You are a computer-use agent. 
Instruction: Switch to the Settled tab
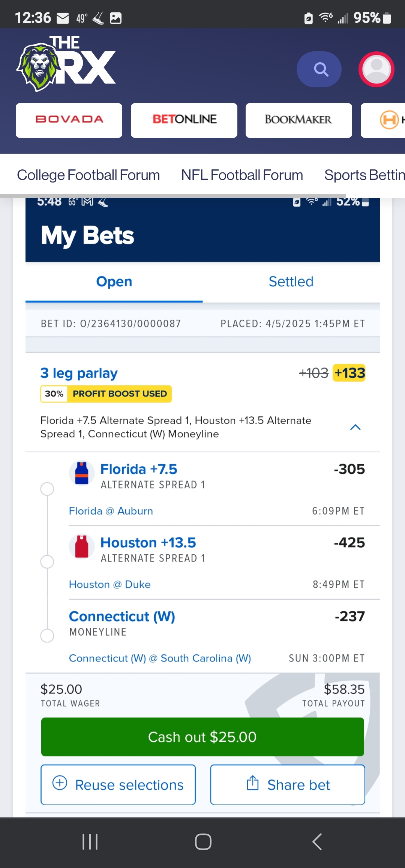(x=291, y=282)
